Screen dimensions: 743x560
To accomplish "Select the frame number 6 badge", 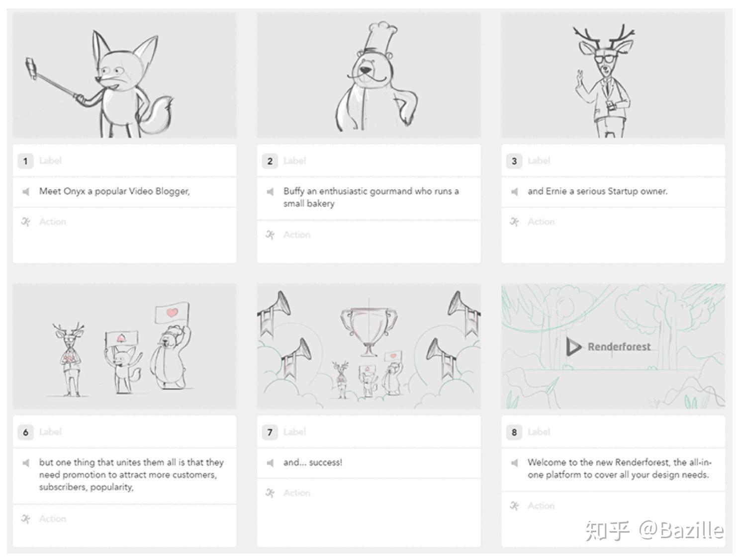I will pyautogui.click(x=25, y=432).
